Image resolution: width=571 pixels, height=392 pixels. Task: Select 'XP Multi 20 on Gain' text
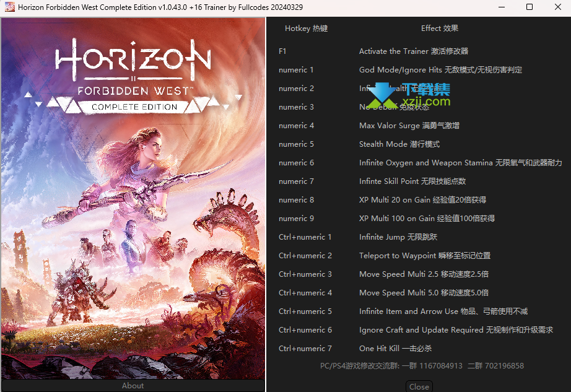click(394, 200)
